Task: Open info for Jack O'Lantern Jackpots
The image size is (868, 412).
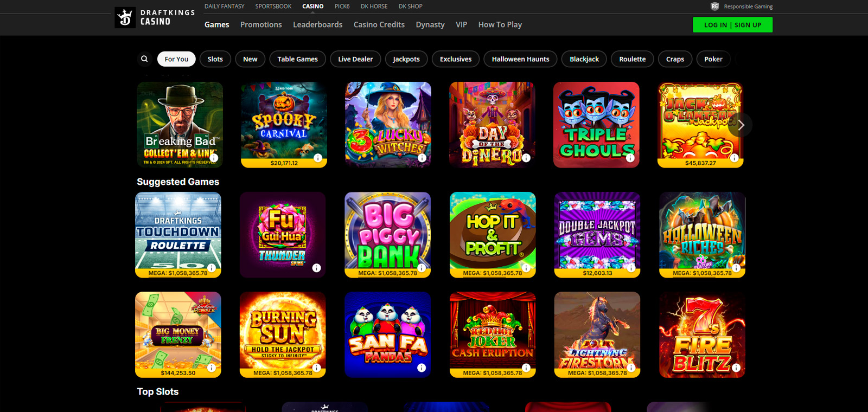Action: (734, 158)
